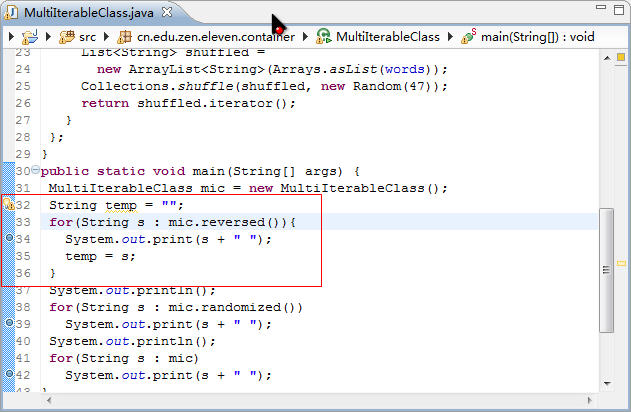Toggle the breakpoint on line 39
Viewport: 631px width, 412px height.
click(9, 323)
